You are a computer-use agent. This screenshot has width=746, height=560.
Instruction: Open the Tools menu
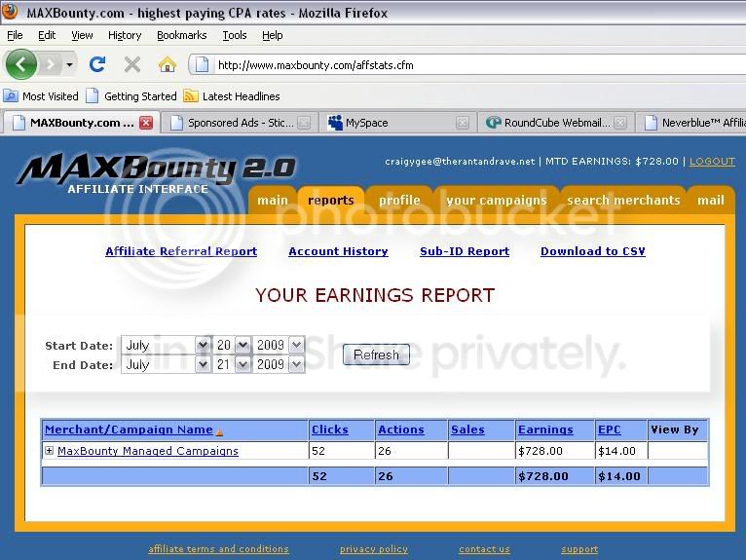(235, 35)
